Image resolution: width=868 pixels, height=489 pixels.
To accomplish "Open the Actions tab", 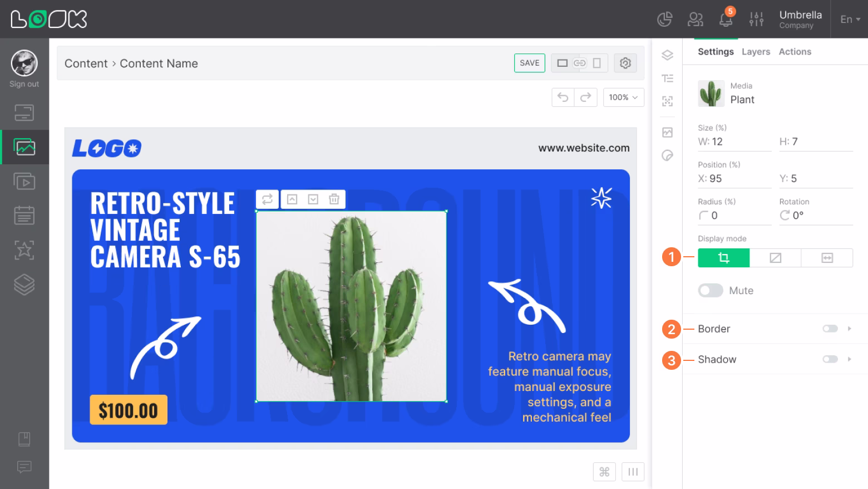I will 795,51.
